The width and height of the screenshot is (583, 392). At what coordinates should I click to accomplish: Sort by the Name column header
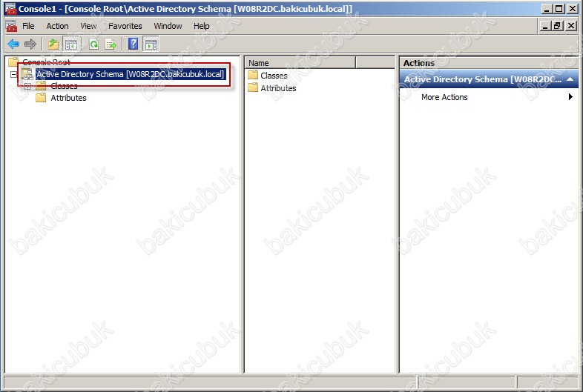click(x=300, y=63)
